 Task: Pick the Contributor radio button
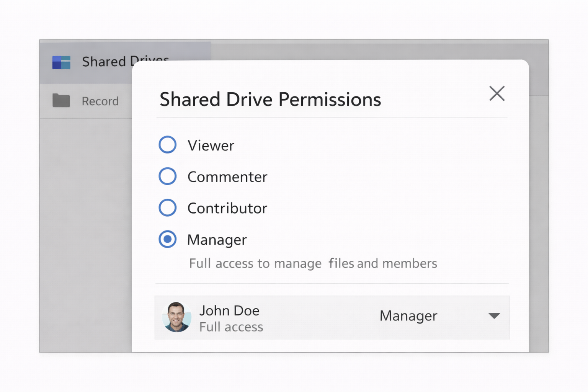pyautogui.click(x=168, y=207)
